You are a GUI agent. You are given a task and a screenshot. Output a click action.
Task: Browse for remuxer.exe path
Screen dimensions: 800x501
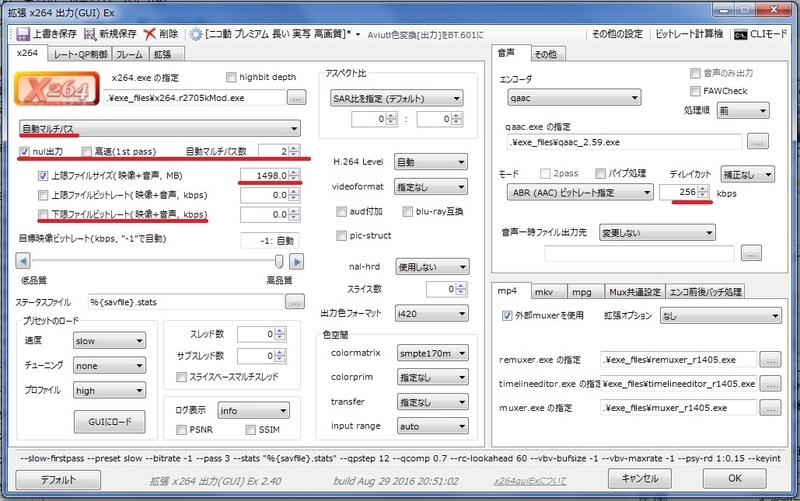(x=770, y=360)
